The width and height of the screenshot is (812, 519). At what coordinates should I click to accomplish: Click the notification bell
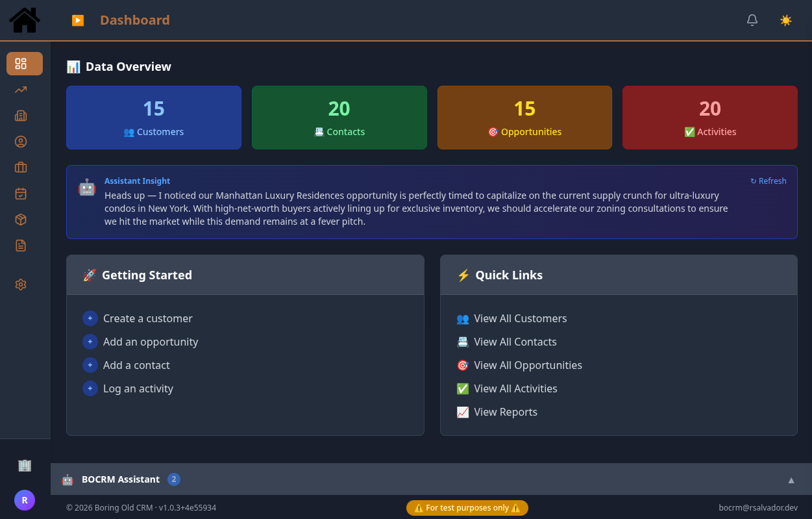coord(752,20)
